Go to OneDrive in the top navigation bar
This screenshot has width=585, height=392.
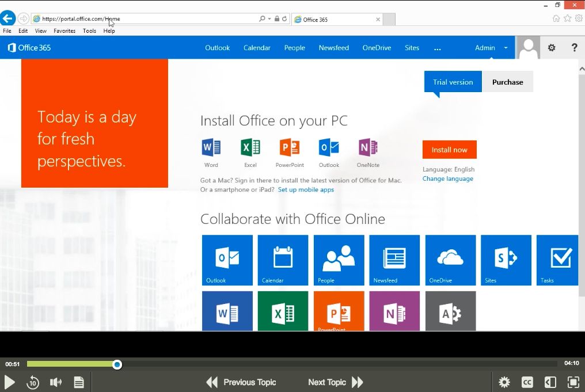tap(377, 48)
